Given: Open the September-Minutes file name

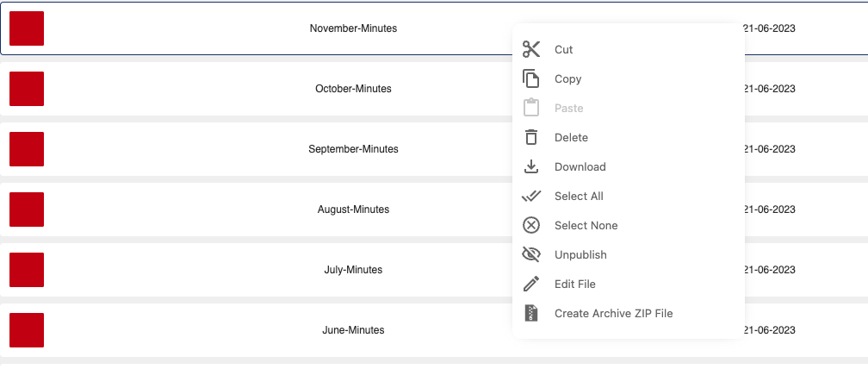Looking at the screenshot, I should (353, 149).
